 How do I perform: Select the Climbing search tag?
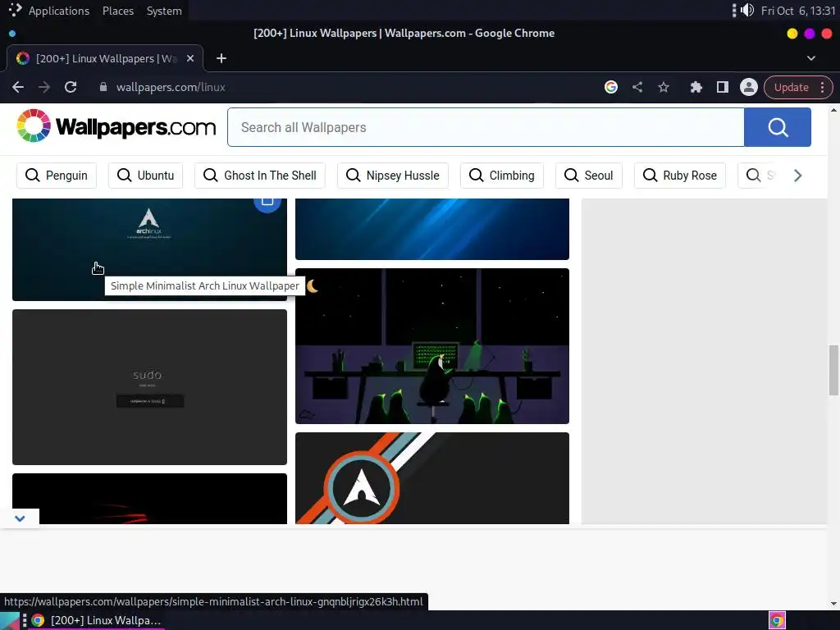[501, 176]
